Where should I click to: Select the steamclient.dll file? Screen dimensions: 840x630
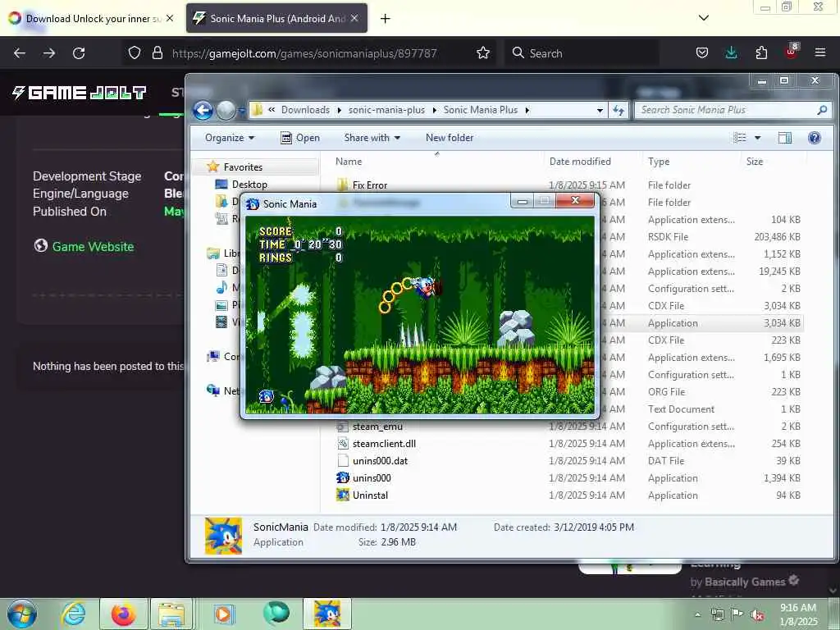[384, 444]
